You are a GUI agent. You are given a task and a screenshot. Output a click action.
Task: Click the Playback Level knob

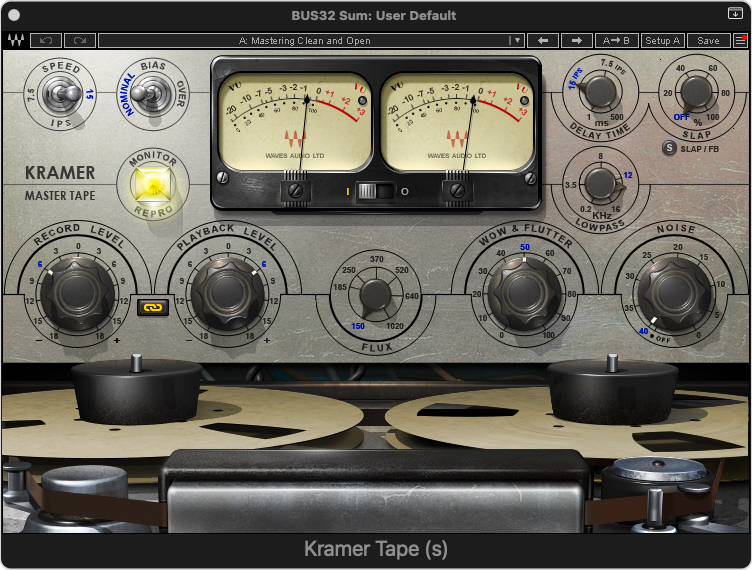click(227, 292)
